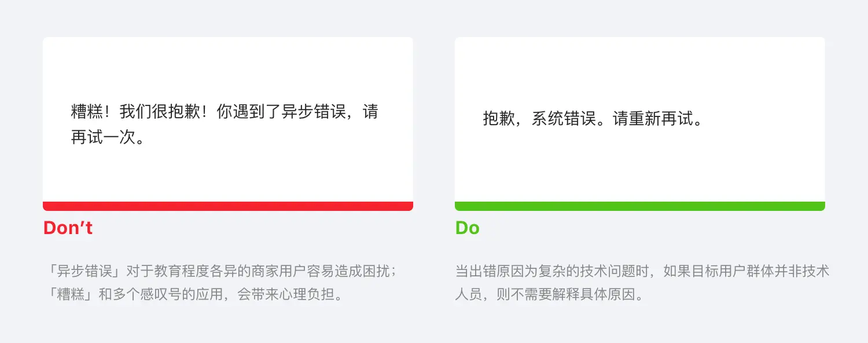Click the red bar under the Don't card
The width and height of the screenshot is (868, 343).
[x=227, y=206]
